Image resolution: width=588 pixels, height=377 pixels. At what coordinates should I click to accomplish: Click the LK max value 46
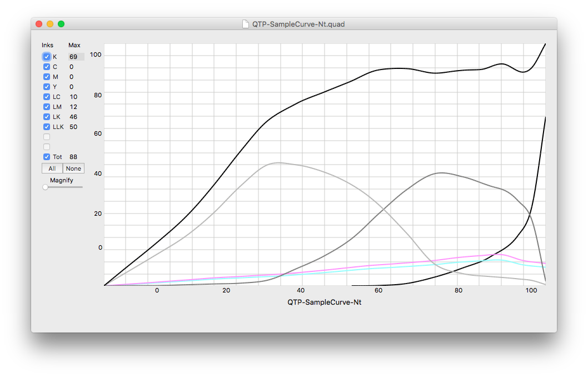[73, 117]
